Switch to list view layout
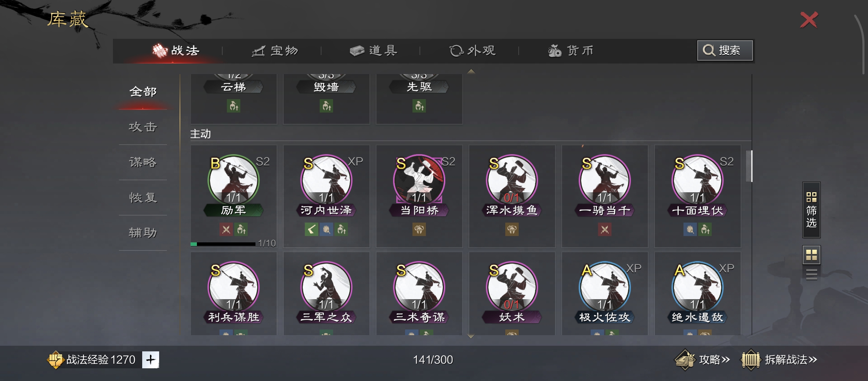 (811, 274)
